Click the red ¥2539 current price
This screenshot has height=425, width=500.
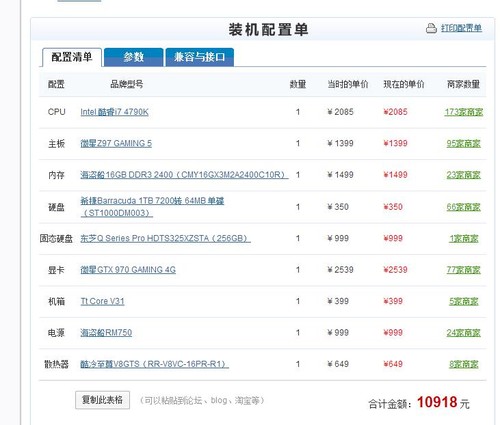pos(395,270)
